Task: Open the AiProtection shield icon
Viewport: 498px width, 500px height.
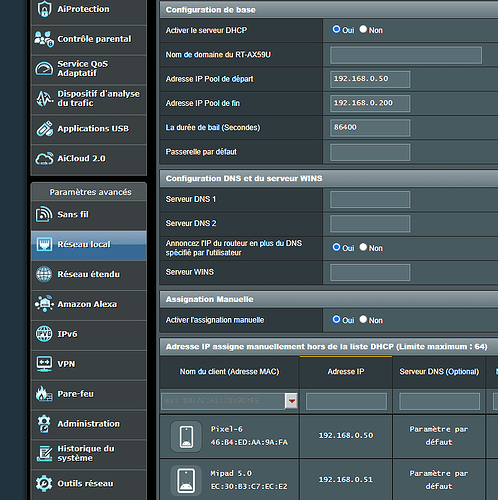Action: [44, 9]
